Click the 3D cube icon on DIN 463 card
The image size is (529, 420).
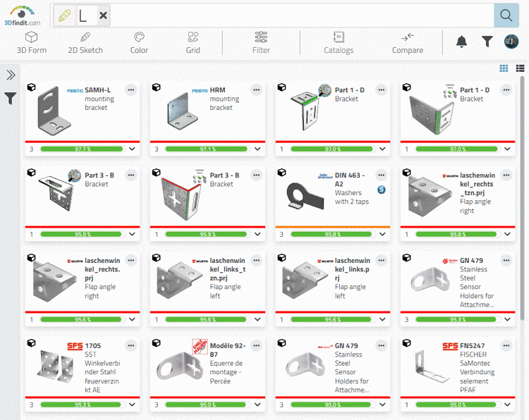281,173
